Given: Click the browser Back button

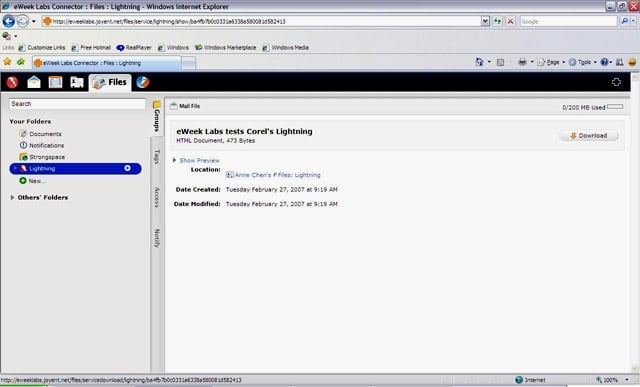Looking at the screenshot, I should pos(9,21).
